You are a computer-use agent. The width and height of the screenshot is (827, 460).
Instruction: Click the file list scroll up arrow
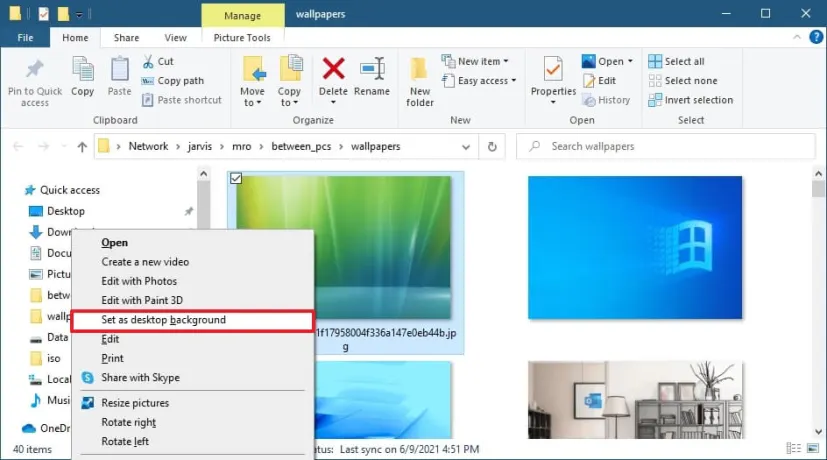coord(818,174)
